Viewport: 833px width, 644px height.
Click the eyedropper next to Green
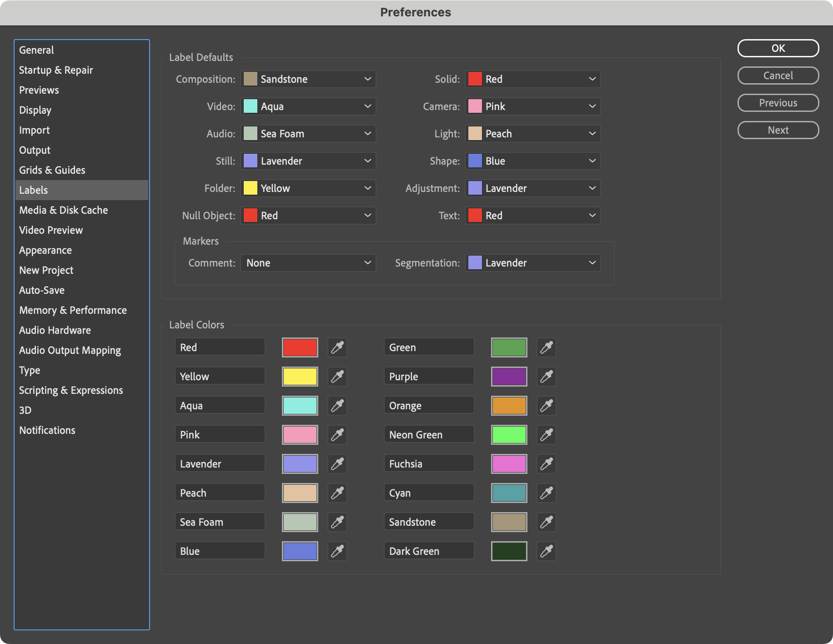(x=547, y=347)
